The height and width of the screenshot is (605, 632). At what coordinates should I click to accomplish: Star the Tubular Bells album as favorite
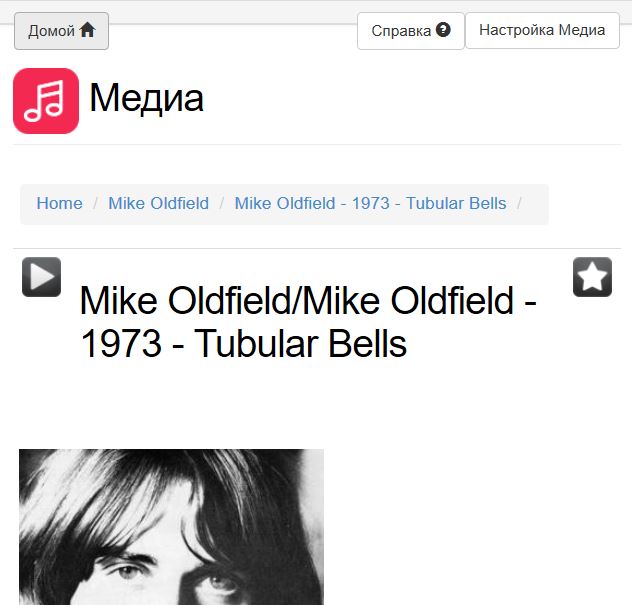(592, 277)
